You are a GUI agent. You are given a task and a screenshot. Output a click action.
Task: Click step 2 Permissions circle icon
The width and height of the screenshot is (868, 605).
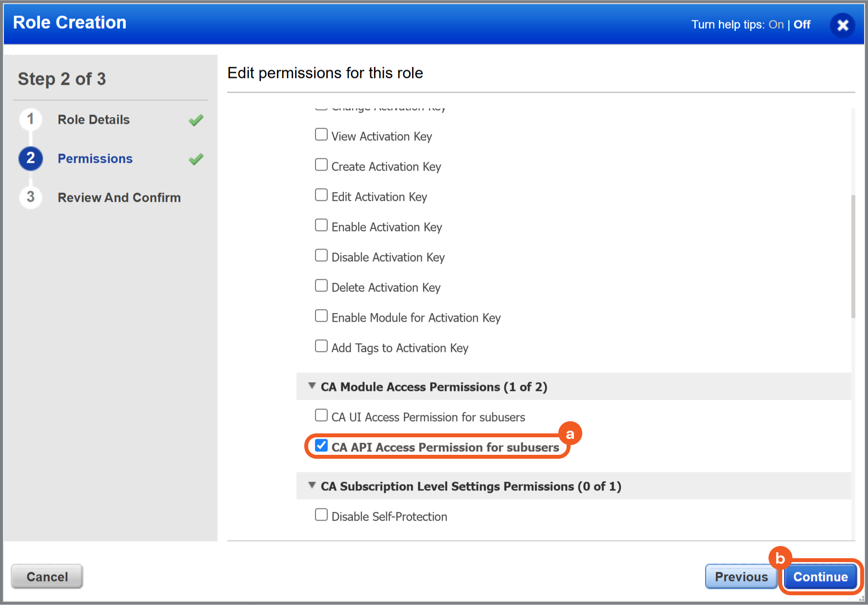coord(31,158)
